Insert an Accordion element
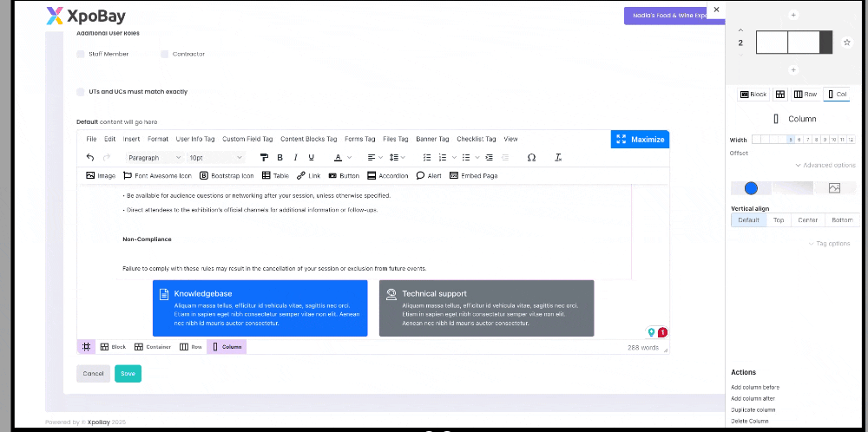 387,175
